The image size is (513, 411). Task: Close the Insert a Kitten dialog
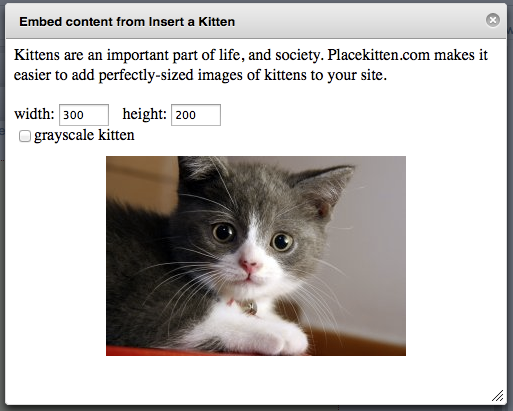tap(493, 20)
